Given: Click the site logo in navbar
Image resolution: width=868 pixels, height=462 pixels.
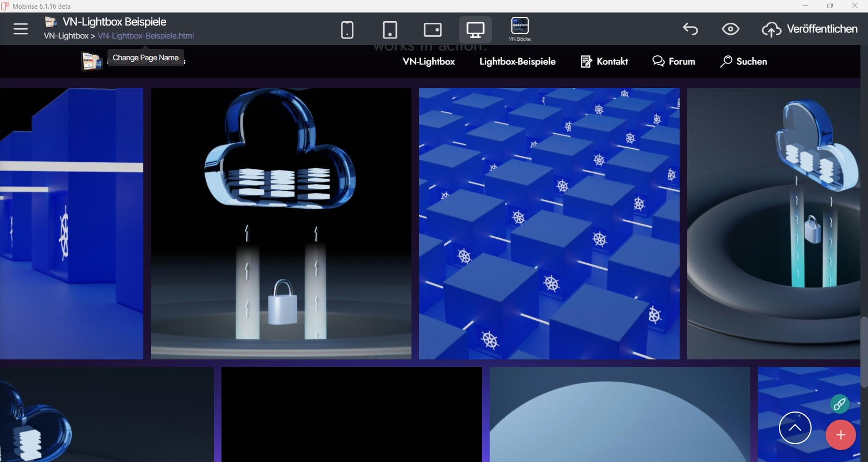Looking at the screenshot, I should (x=92, y=61).
